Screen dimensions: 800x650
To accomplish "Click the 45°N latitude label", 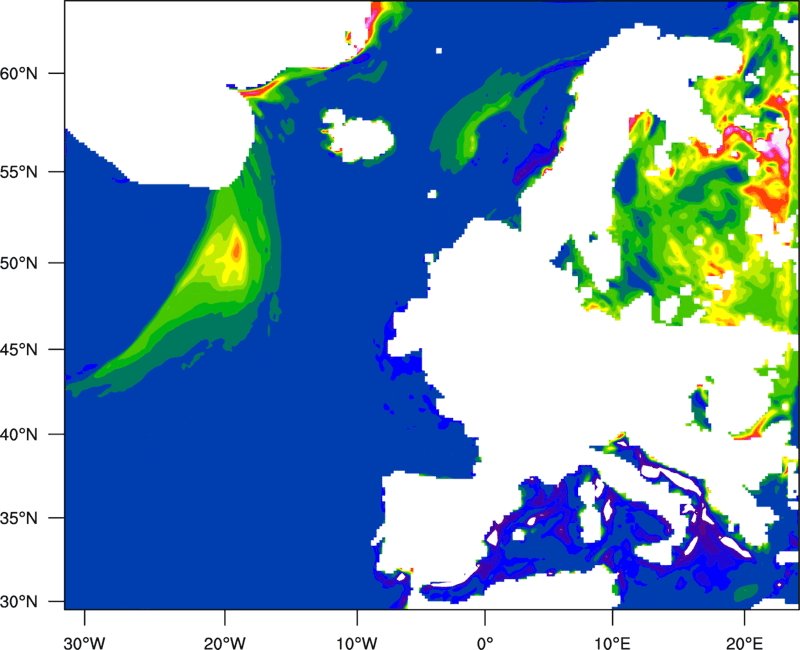I will [x=19, y=350].
